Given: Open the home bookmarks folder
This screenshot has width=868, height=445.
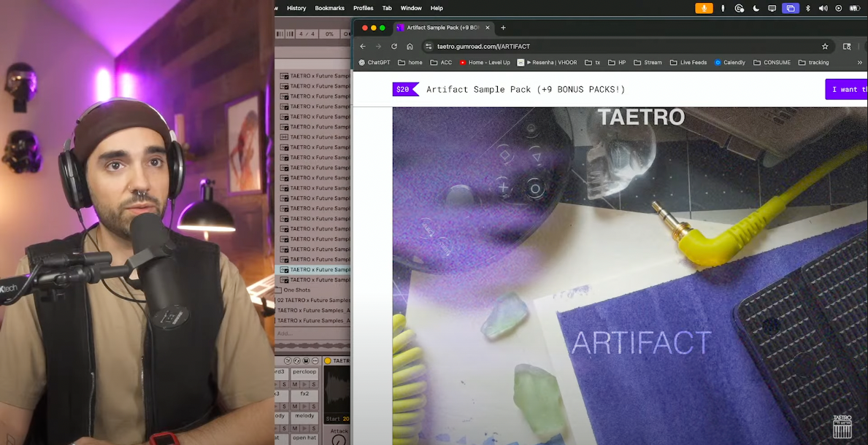Looking at the screenshot, I should pos(410,63).
